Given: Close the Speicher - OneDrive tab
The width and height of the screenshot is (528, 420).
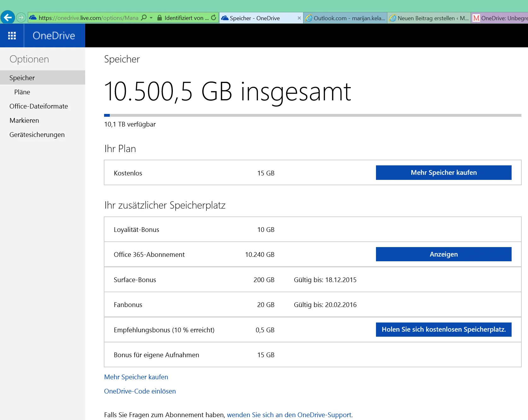Looking at the screenshot, I should pyautogui.click(x=299, y=18).
